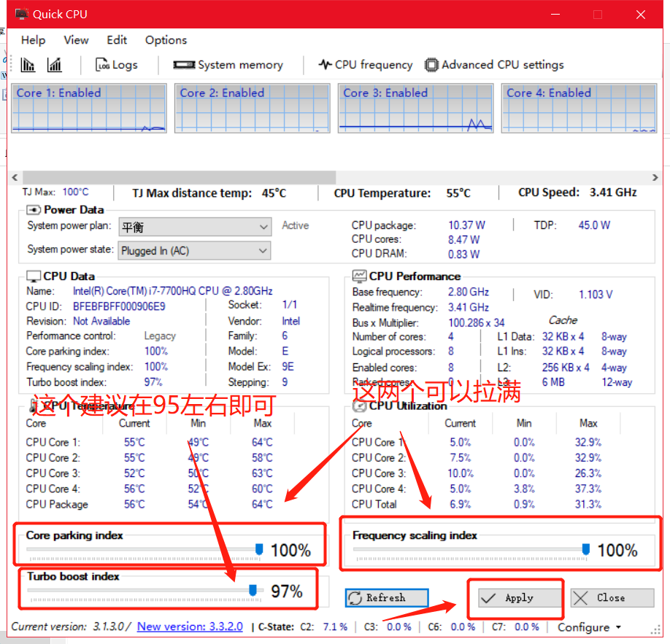Minimize the Quick CPU window
Image resolution: width=670 pixels, height=644 pixels.
555,15
